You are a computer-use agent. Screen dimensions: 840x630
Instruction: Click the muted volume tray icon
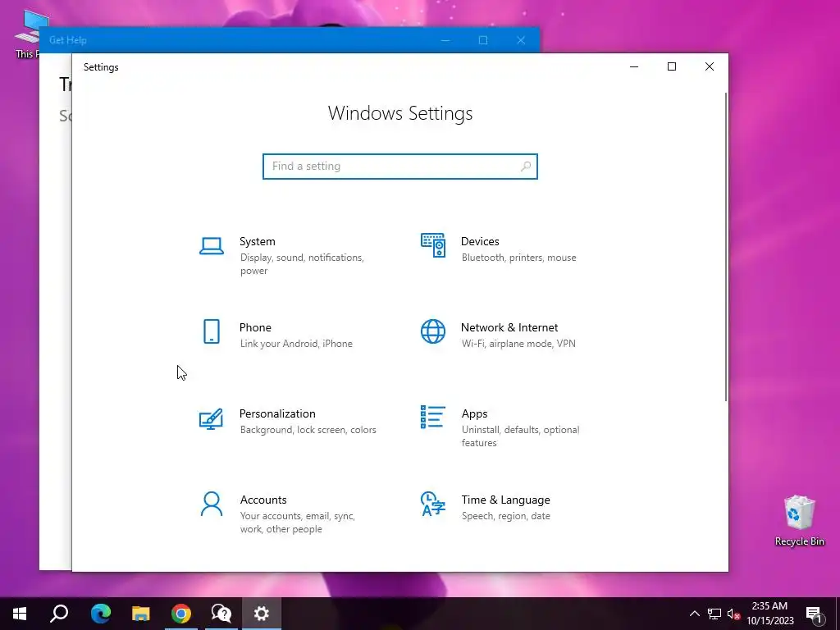click(x=734, y=614)
